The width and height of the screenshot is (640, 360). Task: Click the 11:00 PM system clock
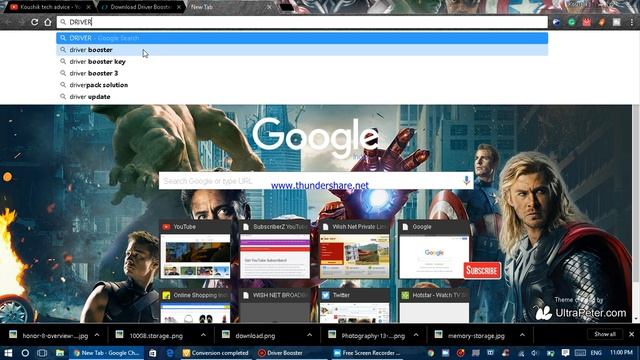click(621, 352)
